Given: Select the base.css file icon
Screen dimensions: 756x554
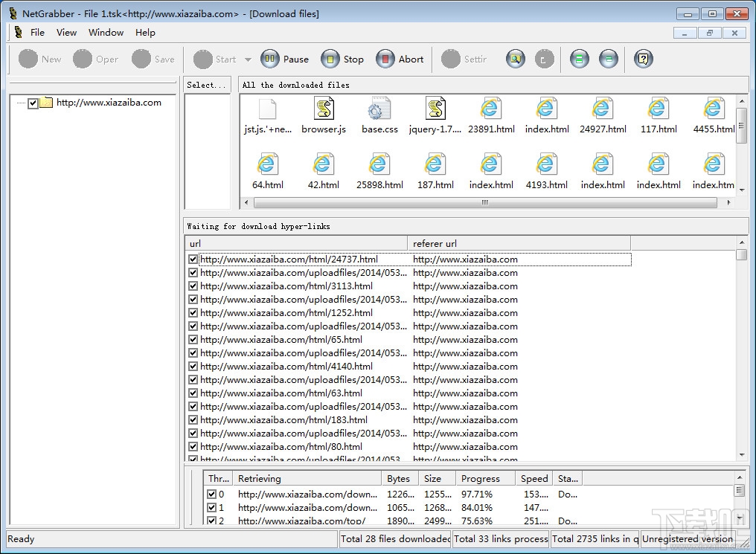Looking at the screenshot, I should pos(379,109).
